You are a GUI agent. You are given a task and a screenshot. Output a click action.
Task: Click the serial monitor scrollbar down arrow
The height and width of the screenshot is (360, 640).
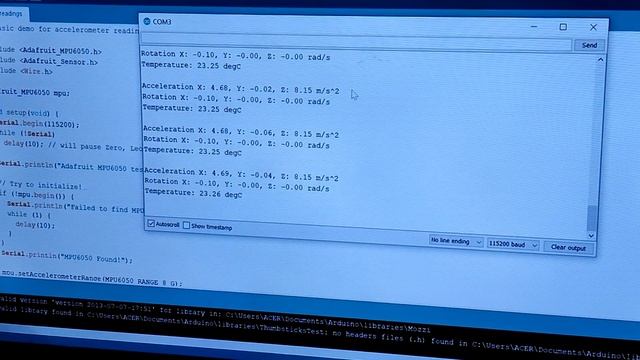[591, 236]
